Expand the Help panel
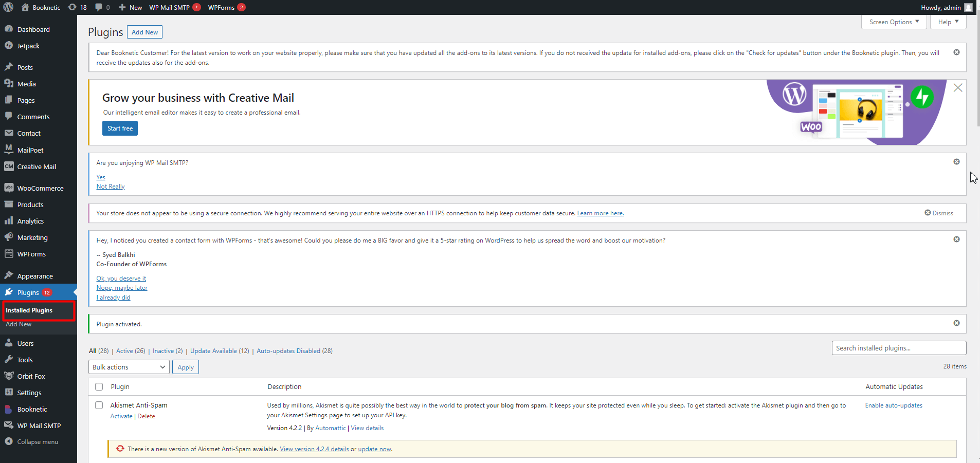The image size is (980, 463). click(x=948, y=22)
